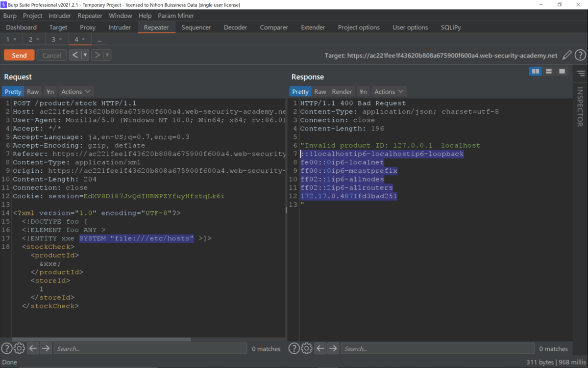Toggle ¥n non-printable chars in Request
This screenshot has width=588, height=368.
(50, 92)
